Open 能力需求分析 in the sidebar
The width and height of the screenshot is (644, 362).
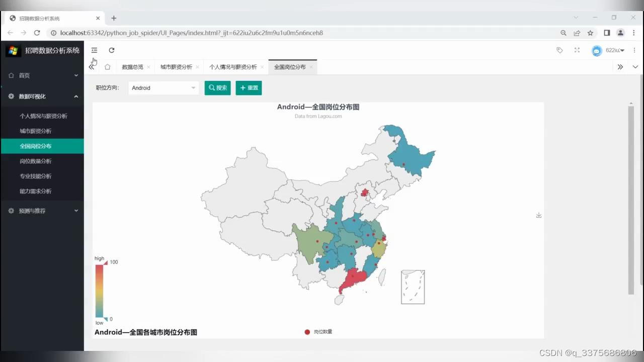coord(42,192)
